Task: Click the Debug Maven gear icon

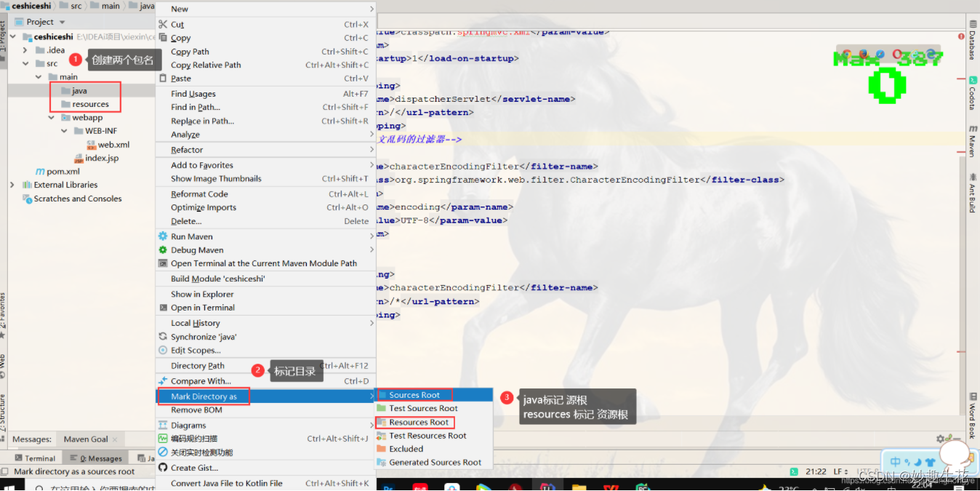Action: [x=163, y=250]
